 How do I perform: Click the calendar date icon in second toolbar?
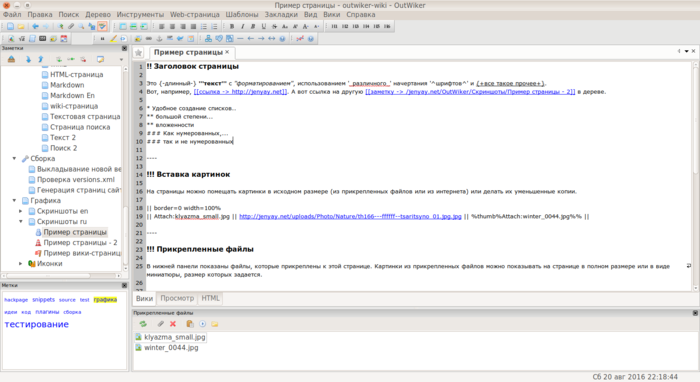[x=64, y=38]
